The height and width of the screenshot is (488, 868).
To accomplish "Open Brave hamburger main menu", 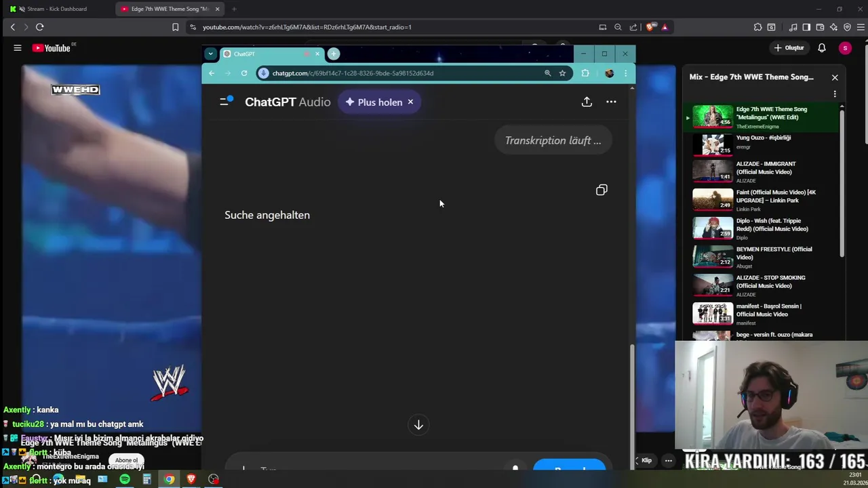I will (x=860, y=27).
